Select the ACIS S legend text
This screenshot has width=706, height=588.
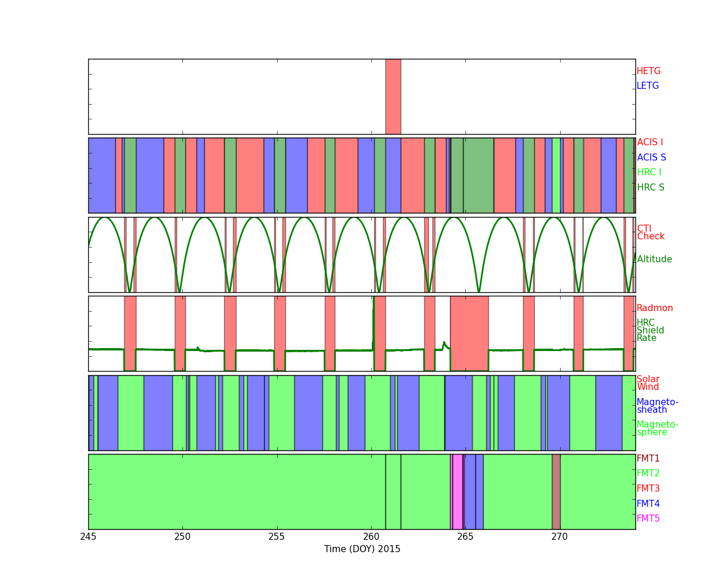click(x=651, y=158)
